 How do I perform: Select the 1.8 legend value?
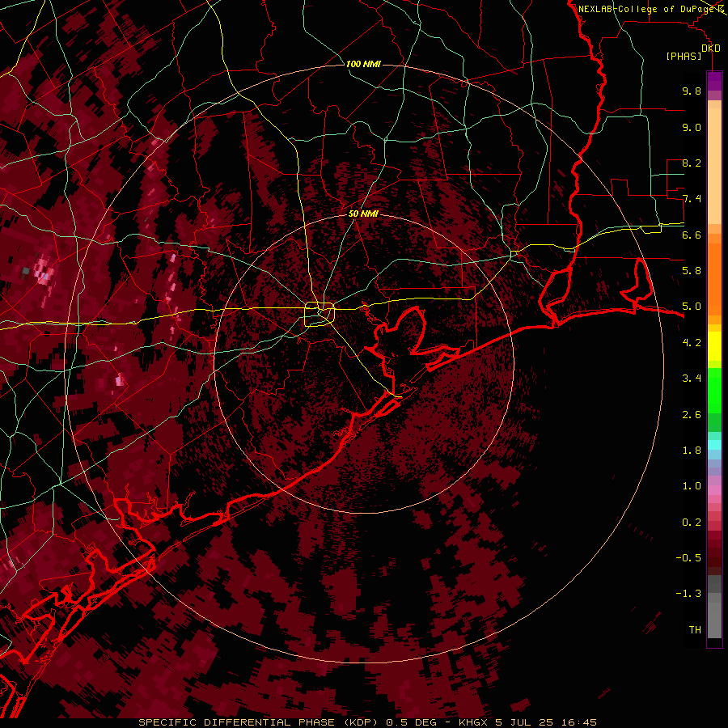[692, 451]
